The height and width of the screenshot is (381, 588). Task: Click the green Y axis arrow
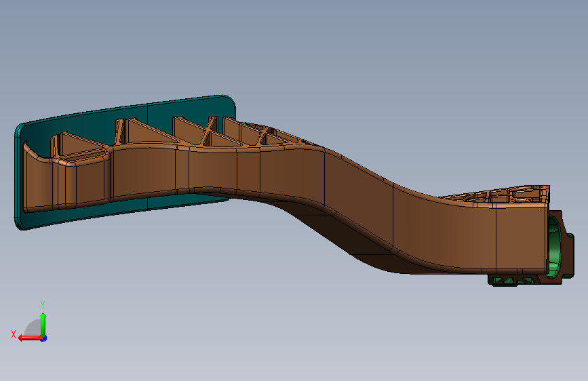43,325
